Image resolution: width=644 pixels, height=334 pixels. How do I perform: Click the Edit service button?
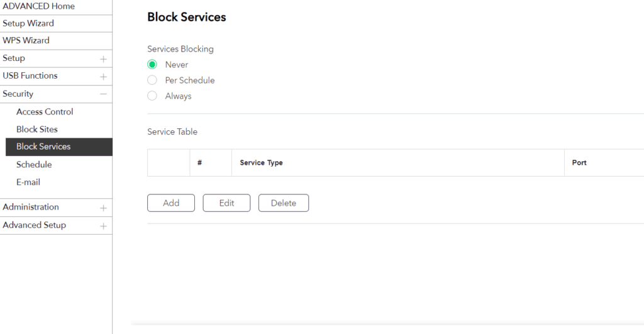pos(226,203)
